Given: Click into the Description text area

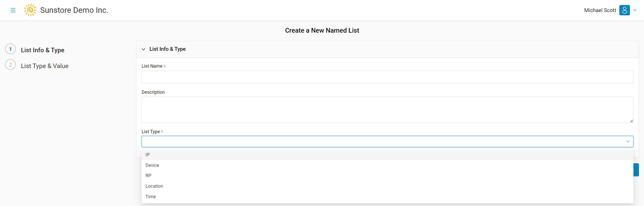Looking at the screenshot, I should tap(387, 110).
